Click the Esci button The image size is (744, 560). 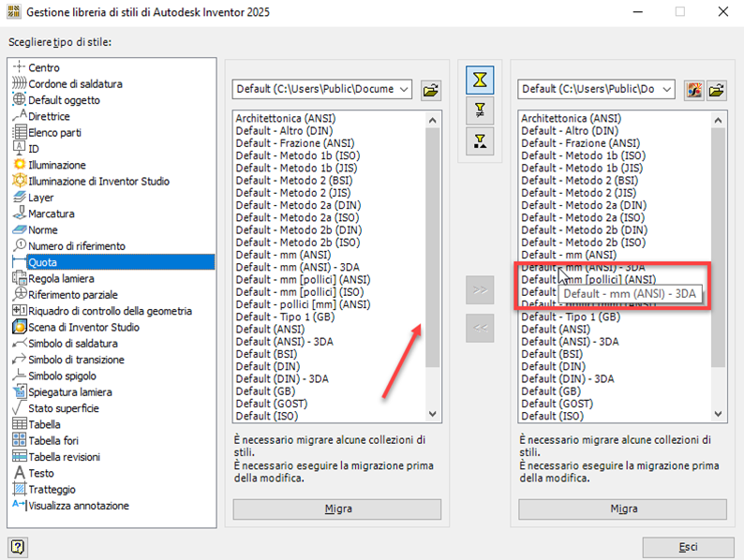click(x=689, y=547)
